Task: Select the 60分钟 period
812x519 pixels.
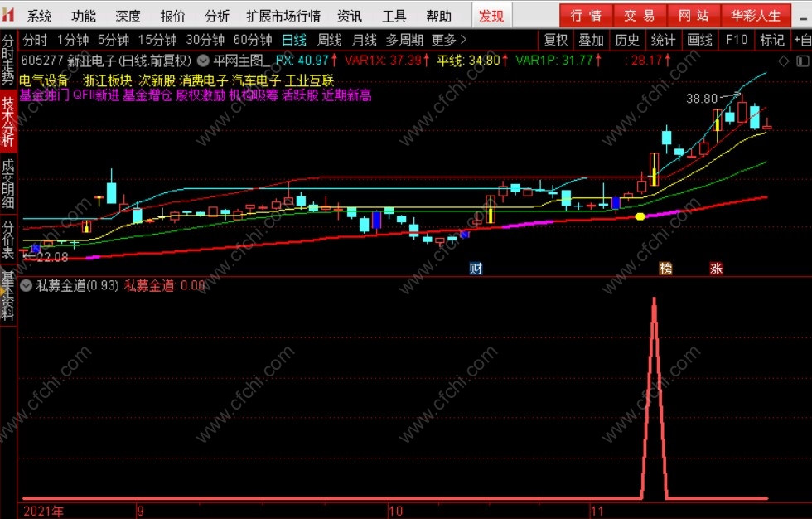Action: click(253, 40)
